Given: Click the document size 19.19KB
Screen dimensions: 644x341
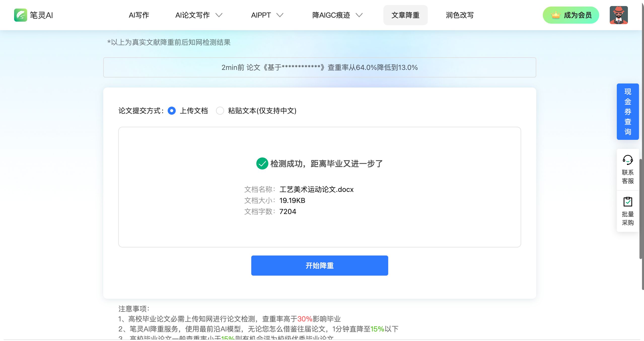Looking at the screenshot, I should (292, 200).
